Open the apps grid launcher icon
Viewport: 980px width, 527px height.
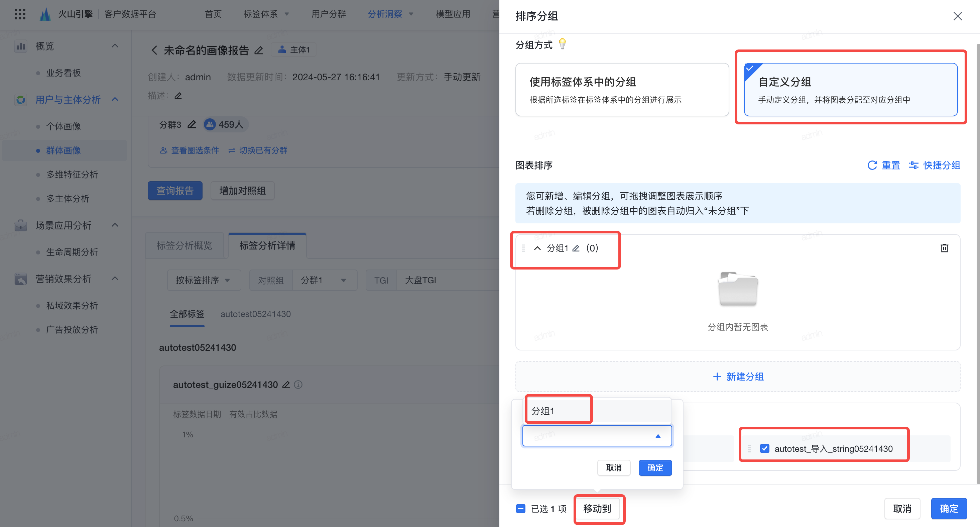[x=20, y=14]
